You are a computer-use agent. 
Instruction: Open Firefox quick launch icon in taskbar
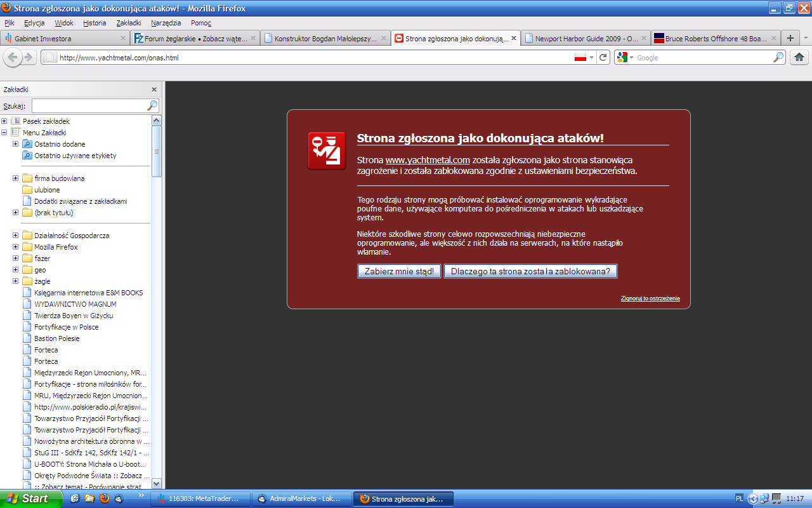104,498
